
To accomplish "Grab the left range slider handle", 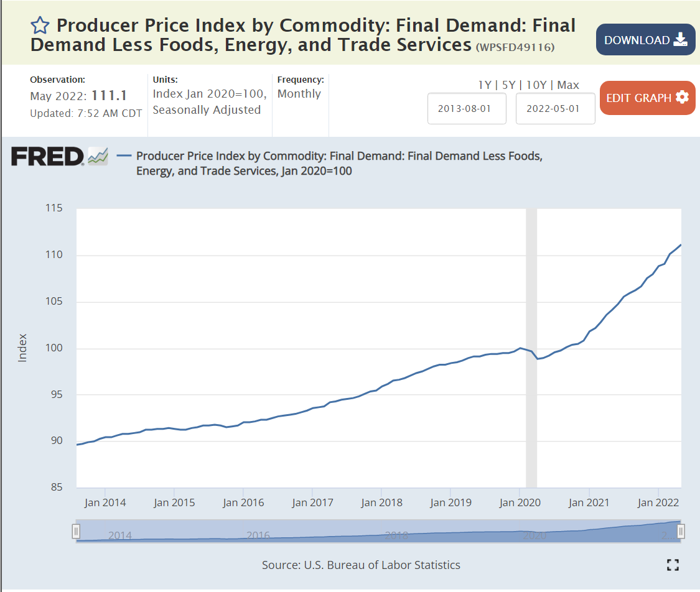I will [76, 531].
